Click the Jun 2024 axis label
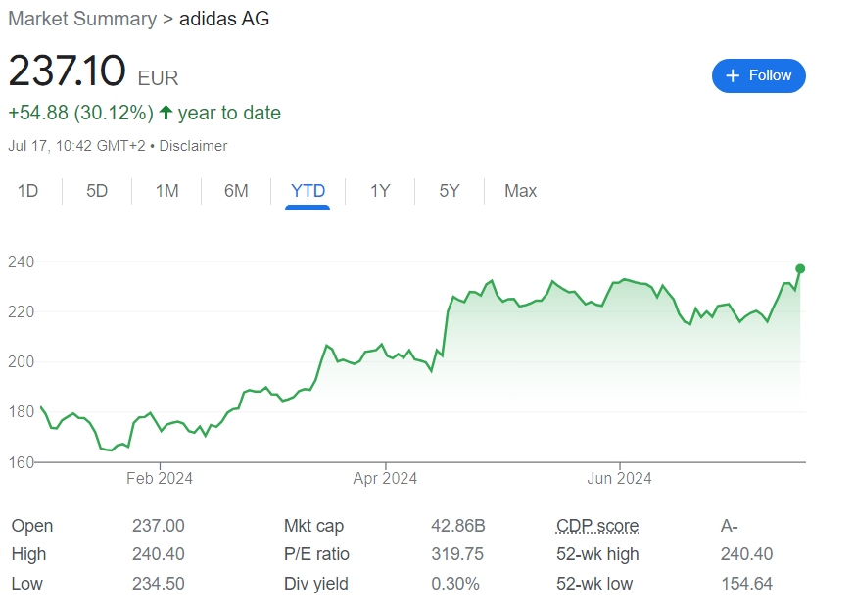Viewport: 854px width, 616px height. pyautogui.click(x=619, y=478)
